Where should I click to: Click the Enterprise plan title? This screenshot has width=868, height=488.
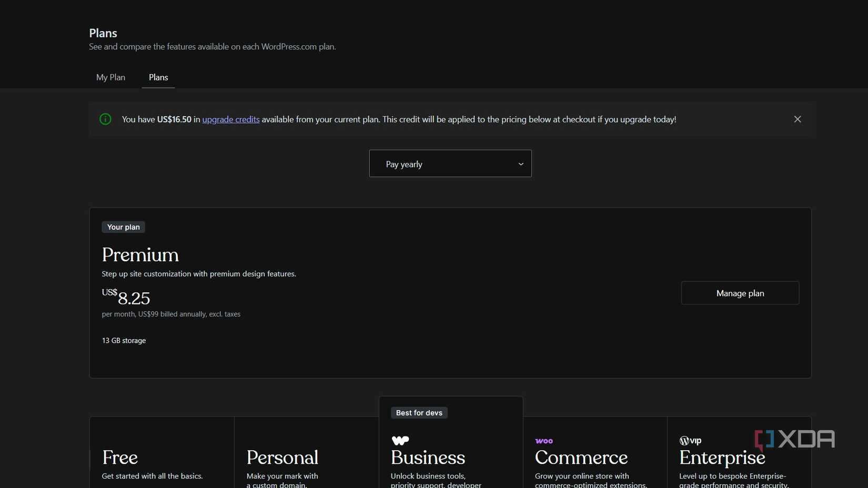tap(722, 457)
